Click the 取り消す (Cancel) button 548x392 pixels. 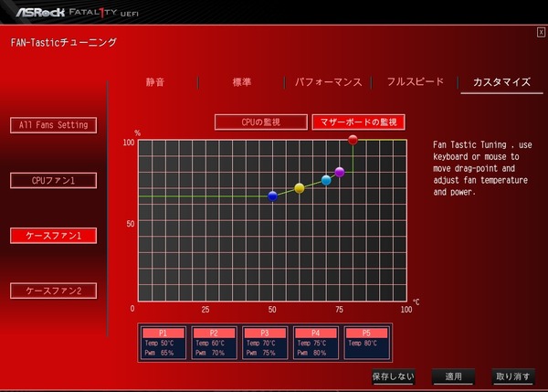tap(513, 376)
